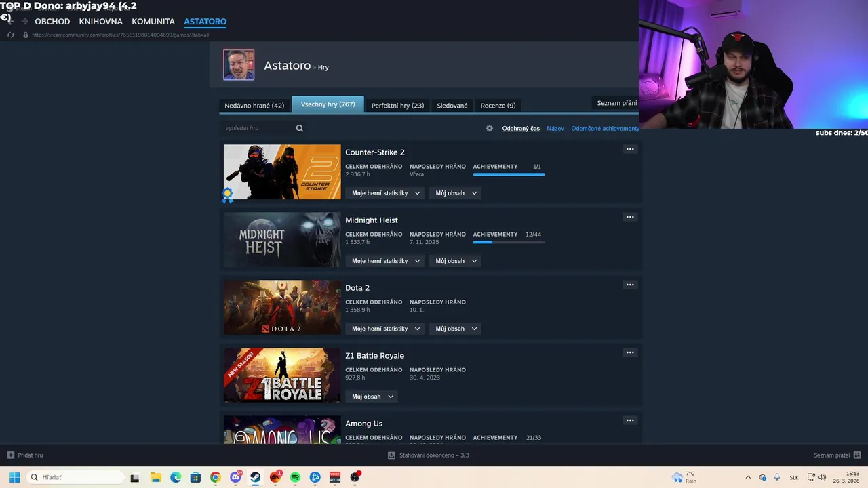Image resolution: width=868 pixels, height=488 pixels.
Task: Open Steam from the taskbar
Action: click(255, 477)
